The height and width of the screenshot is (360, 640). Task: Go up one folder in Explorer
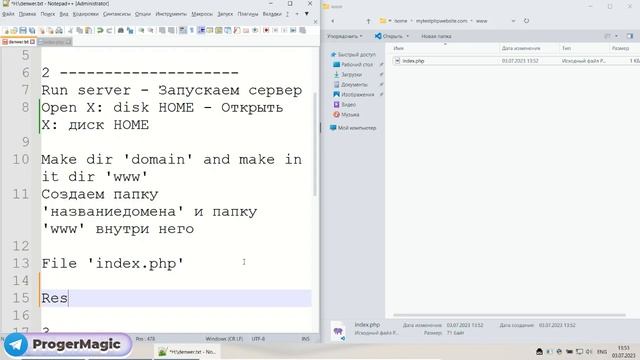pyautogui.click(x=368, y=21)
